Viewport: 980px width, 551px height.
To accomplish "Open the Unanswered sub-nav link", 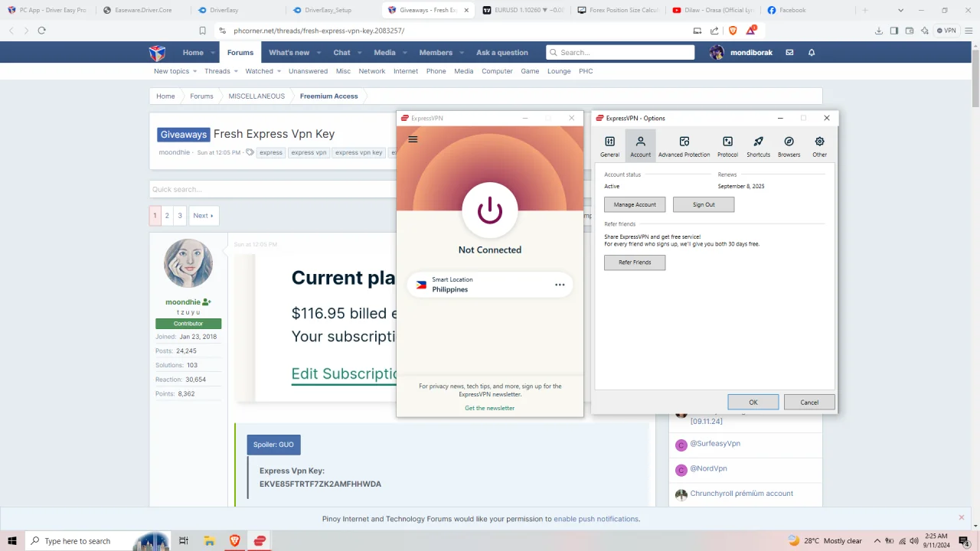I will click(308, 71).
